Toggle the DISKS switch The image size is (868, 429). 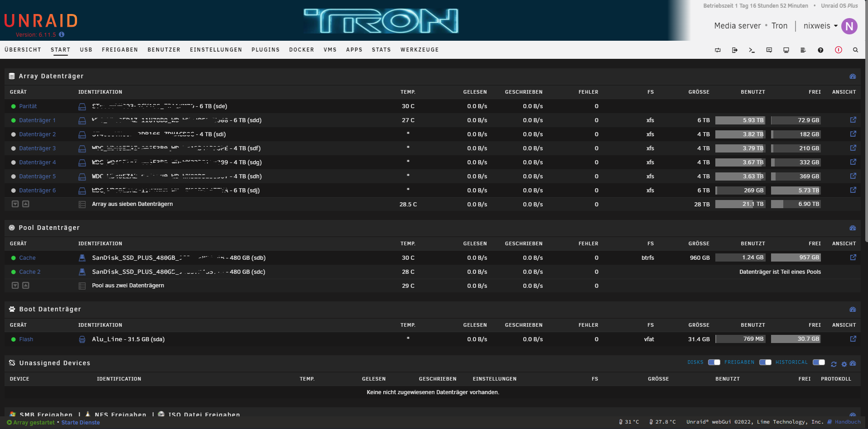coord(714,362)
